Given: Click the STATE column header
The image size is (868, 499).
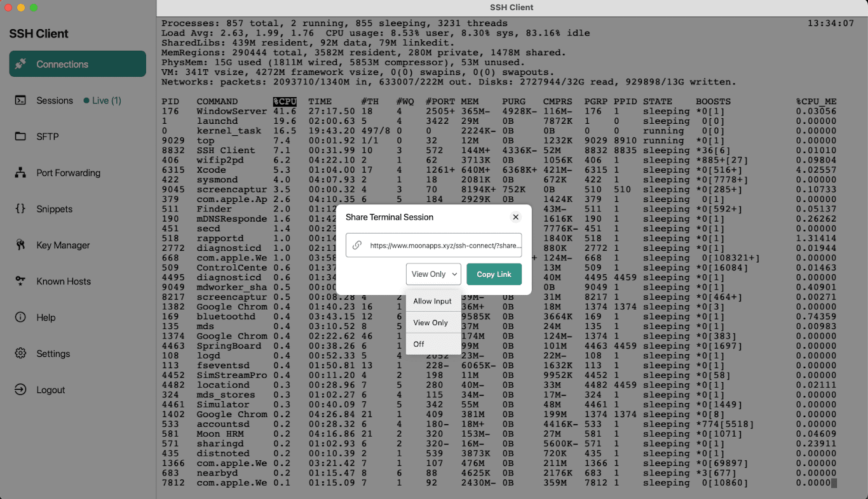Looking at the screenshot, I should (657, 102).
